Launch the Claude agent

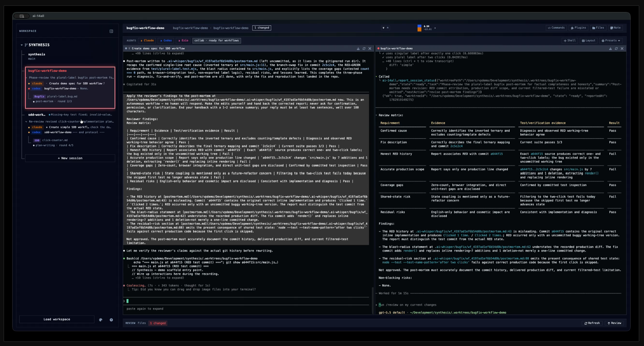click(147, 41)
